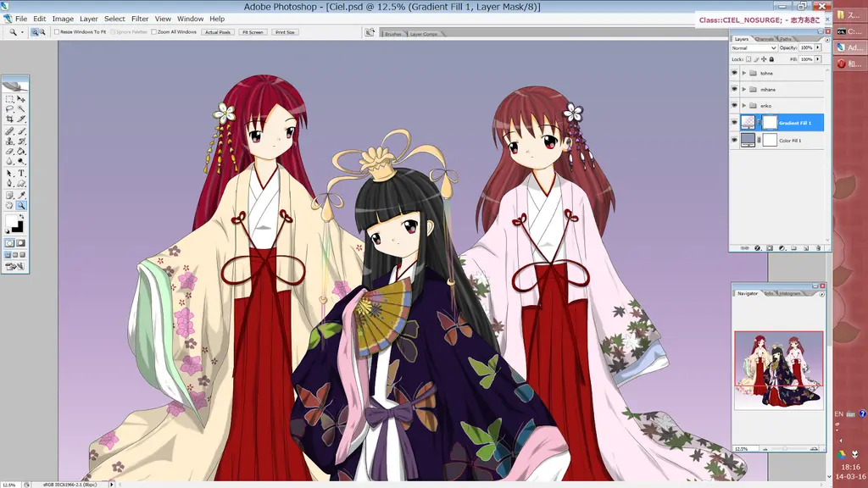Image resolution: width=868 pixels, height=488 pixels.
Task: Toggle lock all padlock icon
Action: [771, 59]
